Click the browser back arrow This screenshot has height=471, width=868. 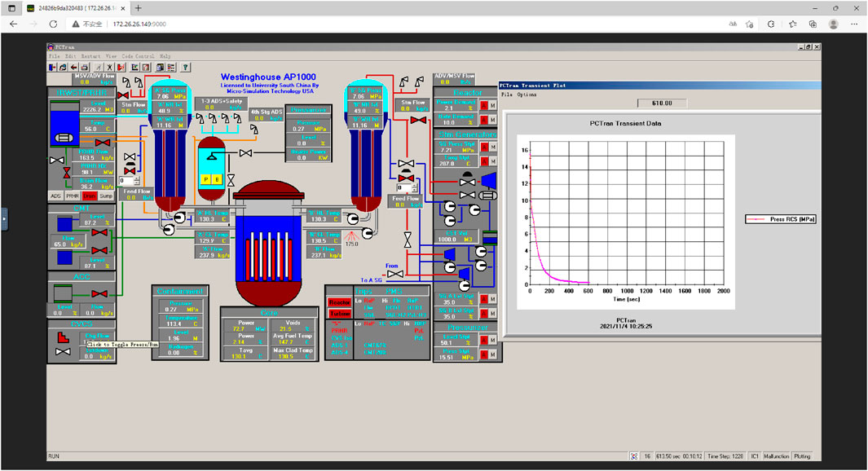pyautogui.click(x=14, y=24)
